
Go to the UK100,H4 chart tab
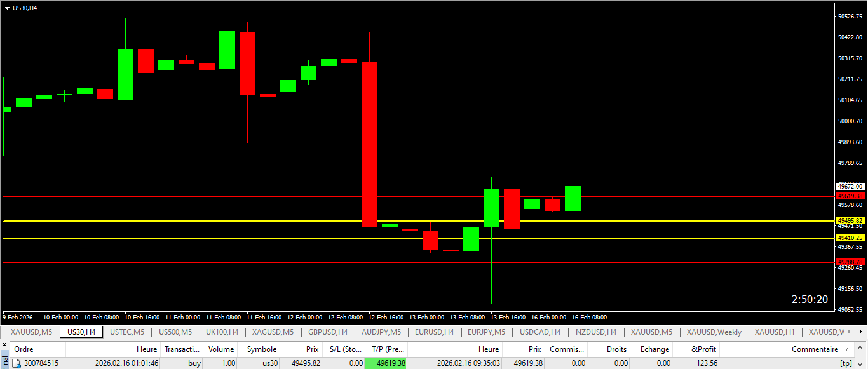point(222,332)
